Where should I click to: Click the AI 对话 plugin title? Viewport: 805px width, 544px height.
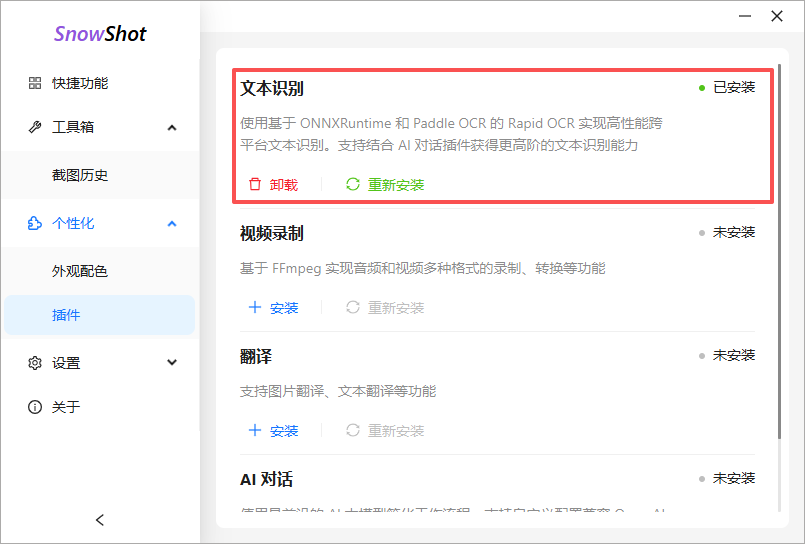point(266,479)
